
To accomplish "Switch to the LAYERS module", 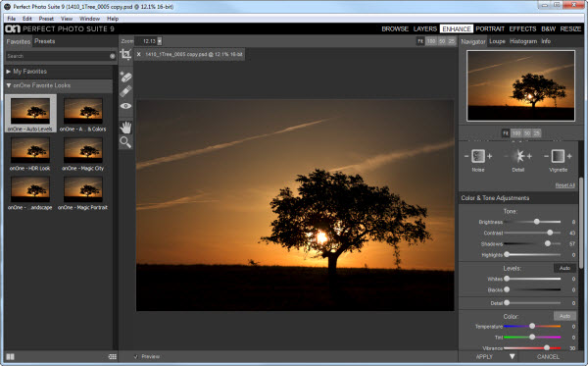I will pyautogui.click(x=425, y=28).
